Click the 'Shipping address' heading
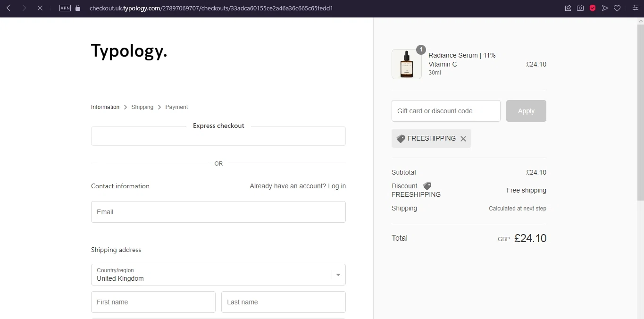The image size is (644, 319). (116, 250)
